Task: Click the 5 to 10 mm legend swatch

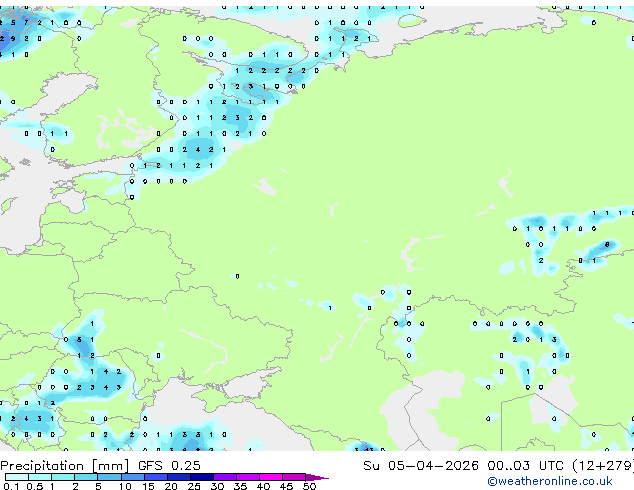Action: 109,477
